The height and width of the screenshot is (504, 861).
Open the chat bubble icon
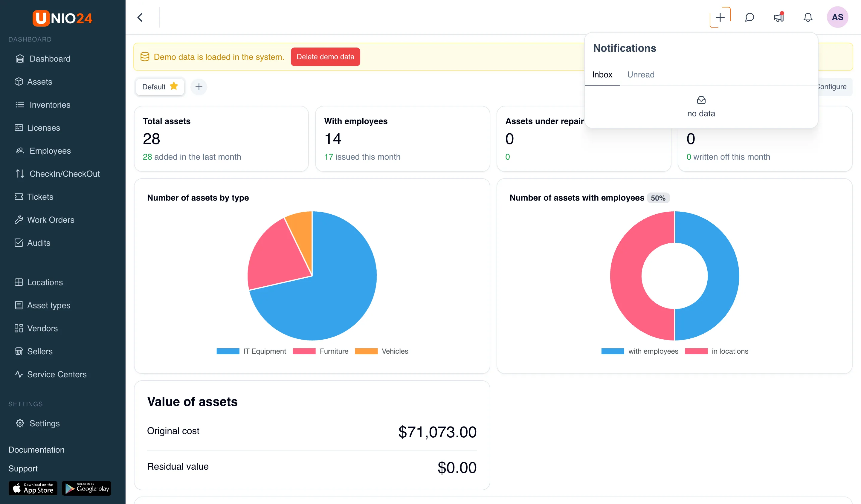(x=749, y=17)
